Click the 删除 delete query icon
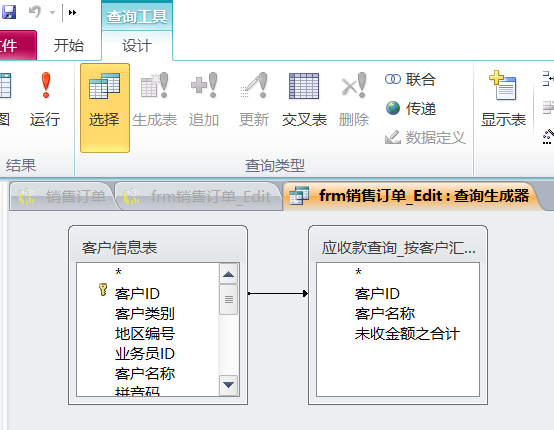Image resolution: width=554 pixels, height=430 pixels. (x=354, y=86)
